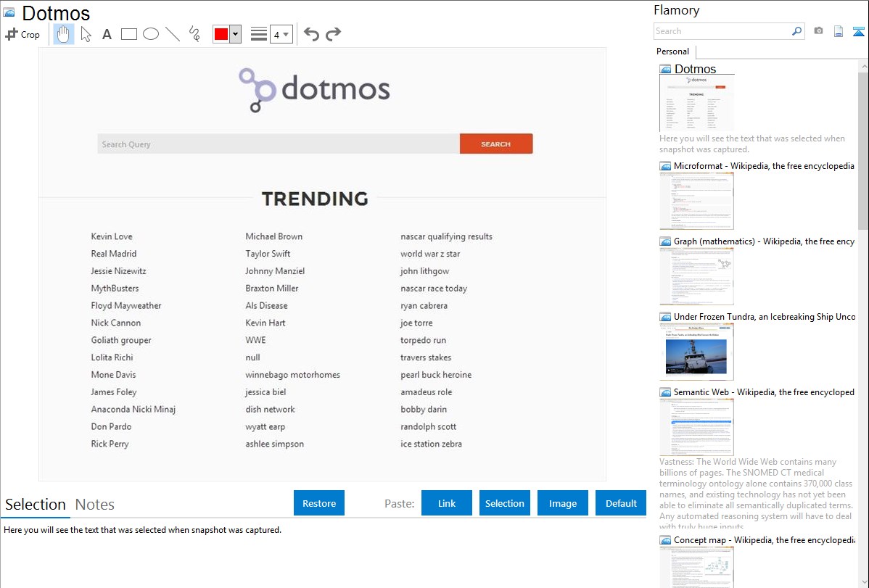This screenshot has width=869, height=588.
Task: Activate the hand pan tool
Action: pos(64,34)
